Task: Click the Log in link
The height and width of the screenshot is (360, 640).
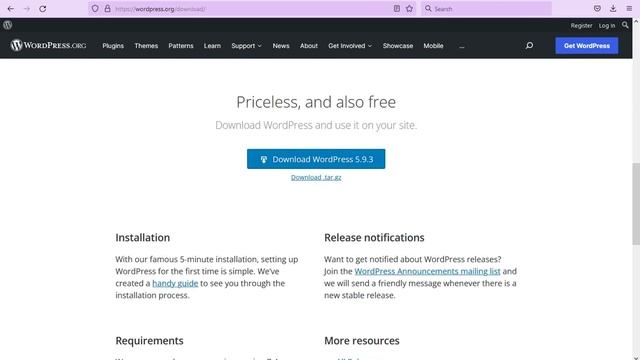Action: pos(607,25)
